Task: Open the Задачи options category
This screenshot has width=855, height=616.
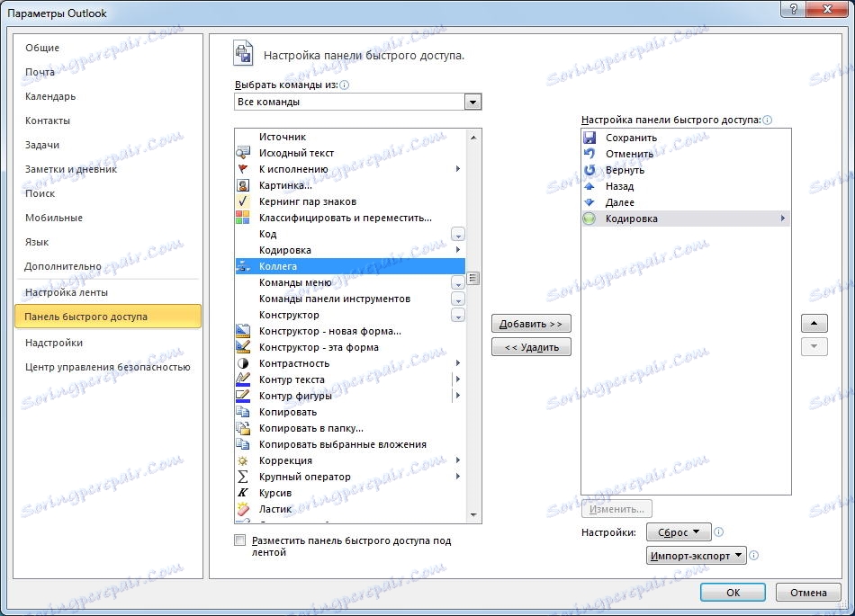Action: point(42,145)
